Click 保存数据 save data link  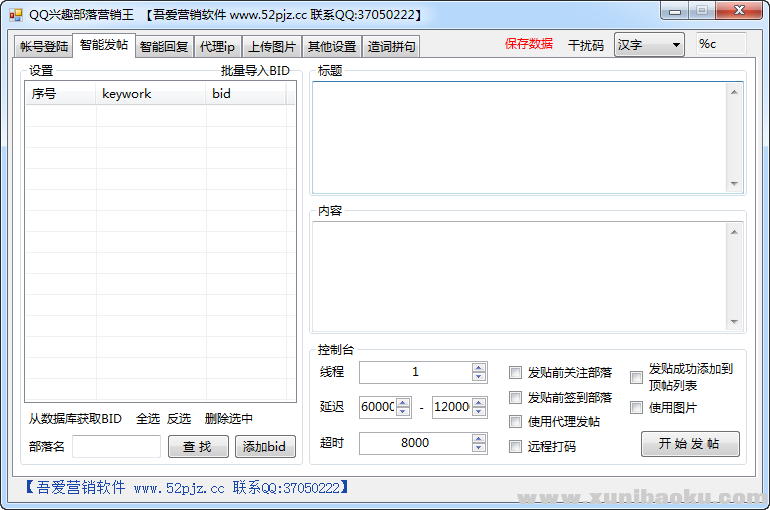point(528,44)
